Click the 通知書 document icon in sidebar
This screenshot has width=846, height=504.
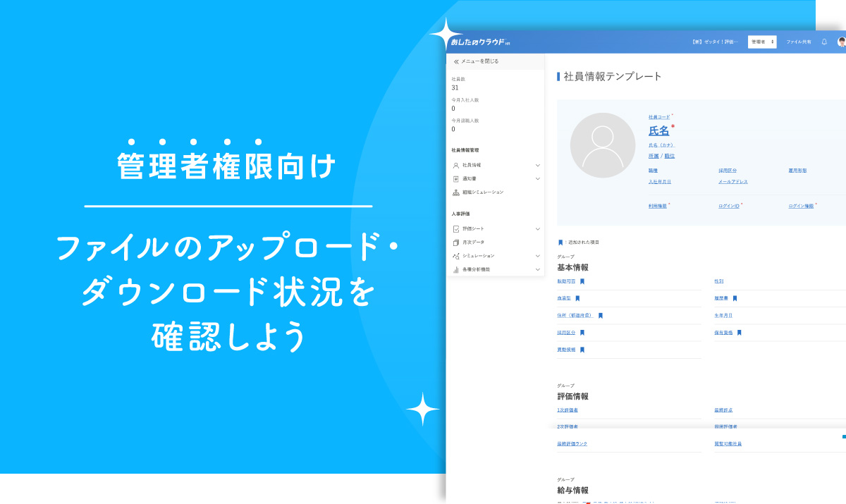456,178
